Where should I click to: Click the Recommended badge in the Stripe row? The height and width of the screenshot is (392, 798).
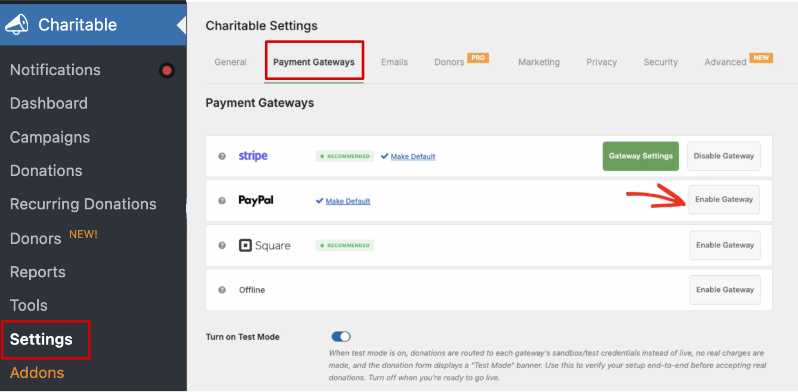coord(345,156)
